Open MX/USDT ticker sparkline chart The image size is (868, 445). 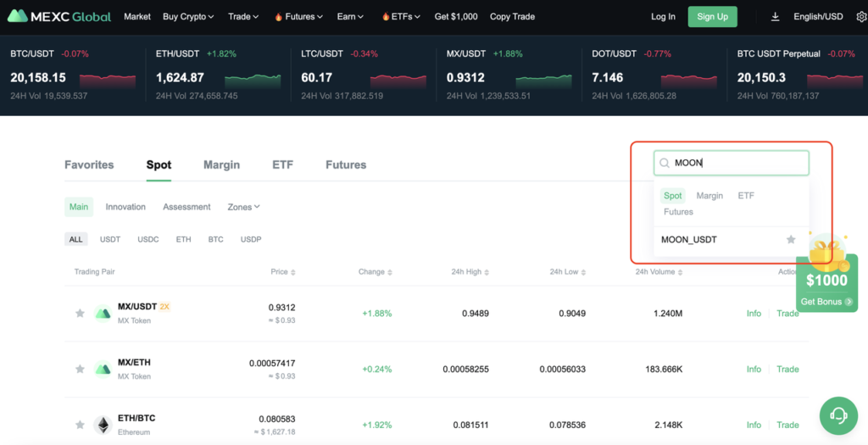tap(543, 81)
